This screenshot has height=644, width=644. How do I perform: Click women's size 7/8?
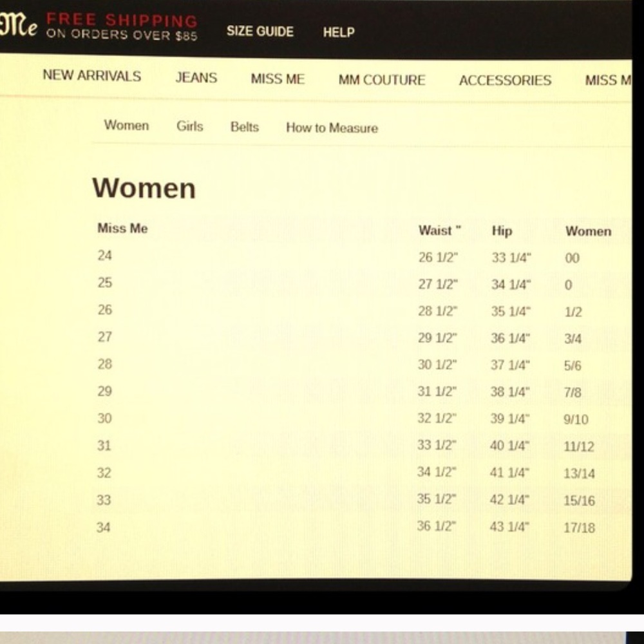[573, 392]
